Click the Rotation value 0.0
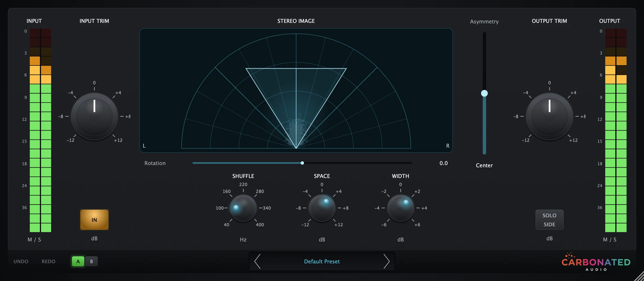The width and height of the screenshot is (644, 281). 444,163
